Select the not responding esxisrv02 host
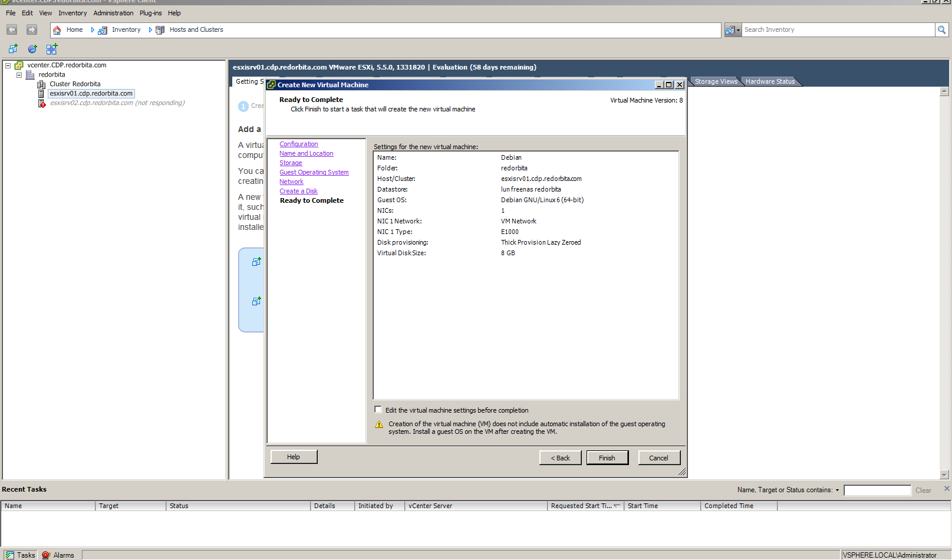The width and height of the screenshot is (952, 560). pos(117,103)
